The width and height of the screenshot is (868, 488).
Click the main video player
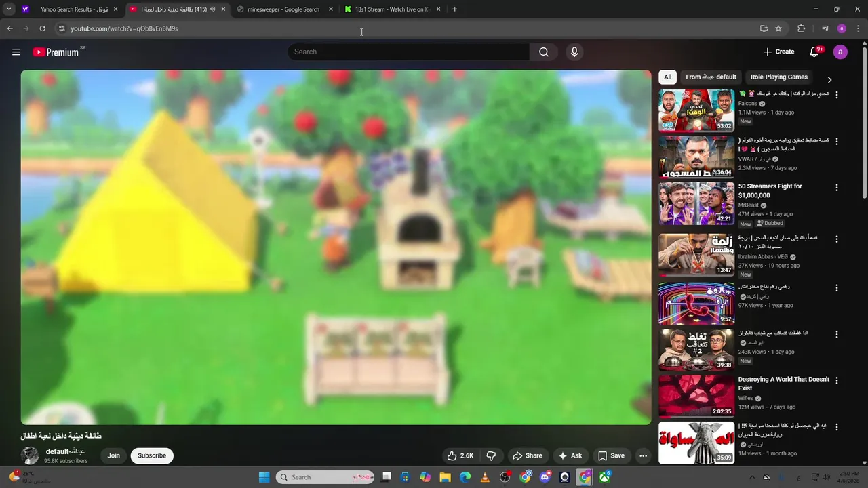tap(336, 247)
